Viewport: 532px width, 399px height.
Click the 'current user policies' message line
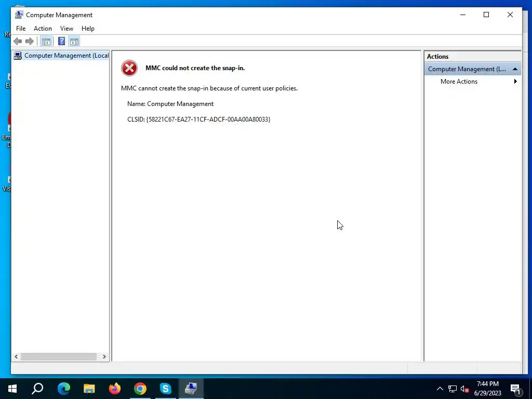pyautogui.click(x=209, y=88)
